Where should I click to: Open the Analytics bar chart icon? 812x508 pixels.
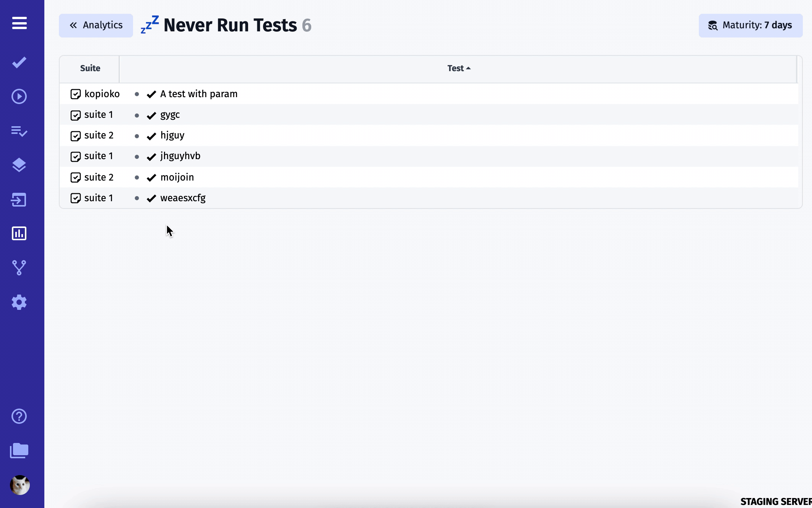click(x=19, y=233)
